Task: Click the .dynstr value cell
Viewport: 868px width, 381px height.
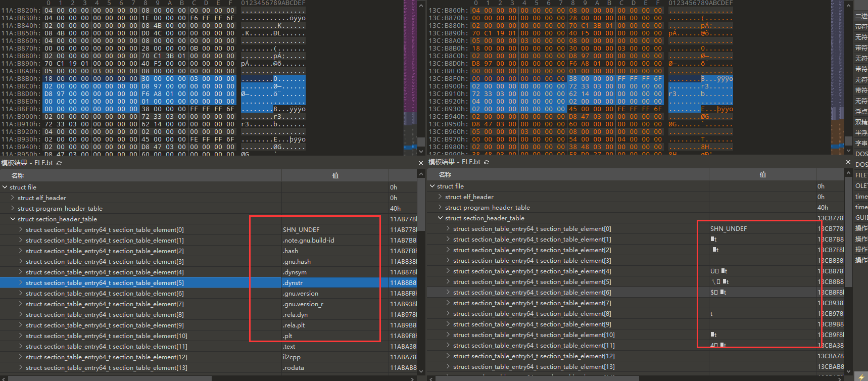Action: [335, 283]
